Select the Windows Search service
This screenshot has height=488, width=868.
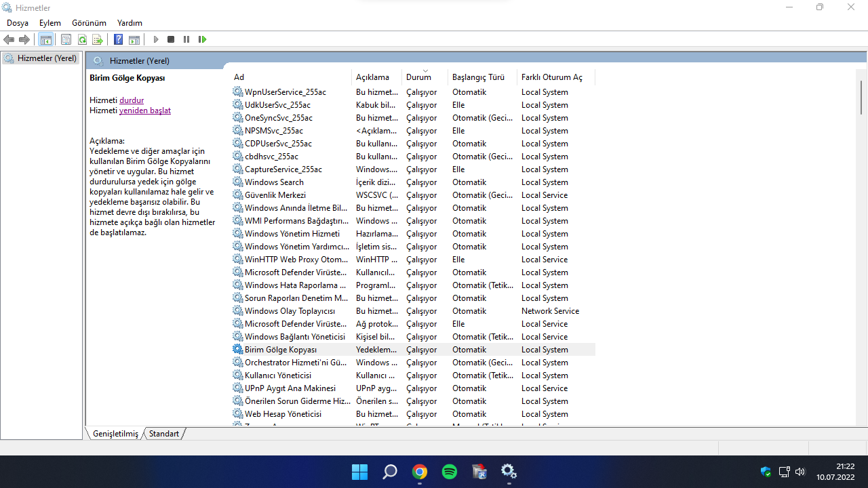413,182
